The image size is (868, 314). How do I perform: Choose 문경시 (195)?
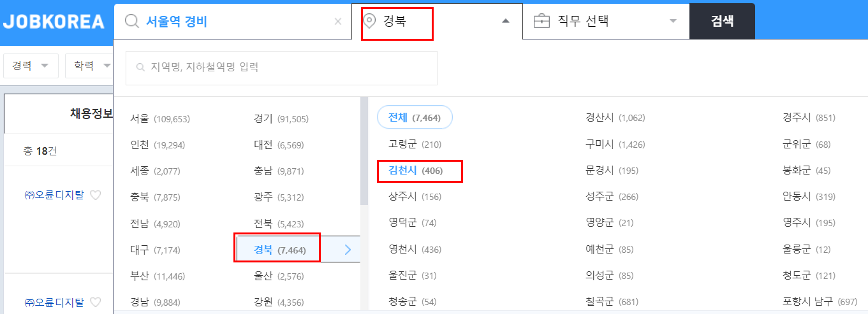tap(612, 171)
